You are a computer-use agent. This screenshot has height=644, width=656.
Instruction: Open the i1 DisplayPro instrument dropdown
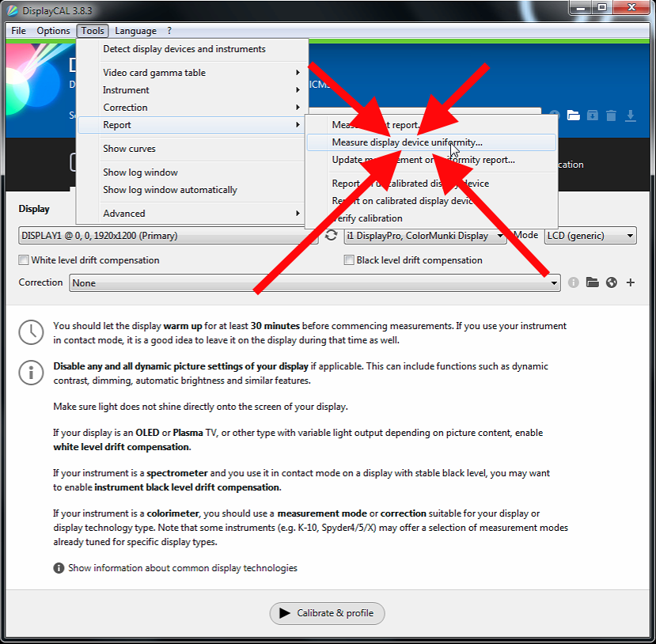pyautogui.click(x=425, y=236)
